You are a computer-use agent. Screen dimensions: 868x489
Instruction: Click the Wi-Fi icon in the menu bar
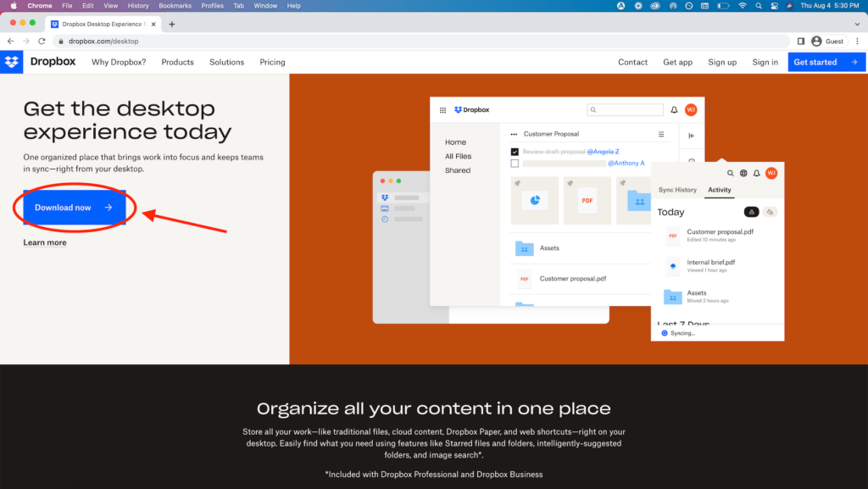743,6
